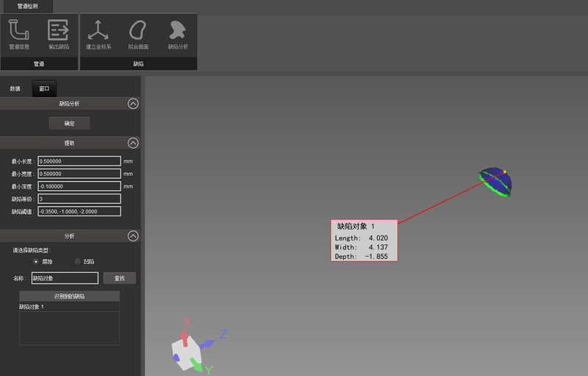Click the XYZ axis orientation gizmo
Screen dimensions: 588x376
tap(190, 347)
